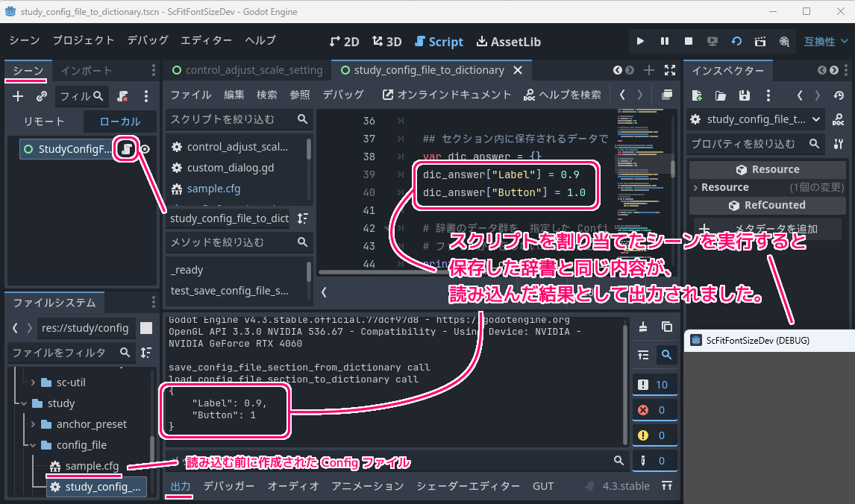Screen dimensions: 855x504
Task: Switch to the AssetLib workspace
Action: pyautogui.click(x=508, y=42)
